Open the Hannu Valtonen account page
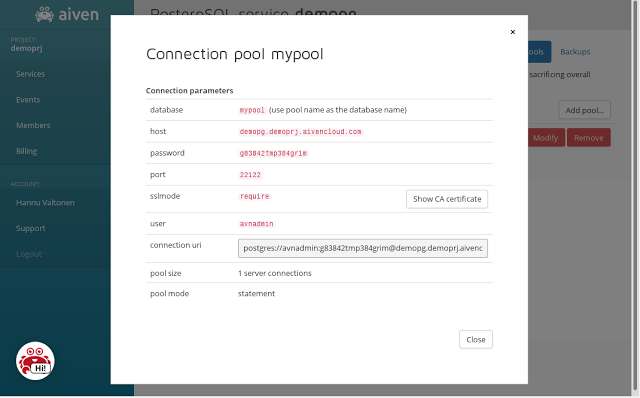The image size is (640, 398). click(x=45, y=202)
